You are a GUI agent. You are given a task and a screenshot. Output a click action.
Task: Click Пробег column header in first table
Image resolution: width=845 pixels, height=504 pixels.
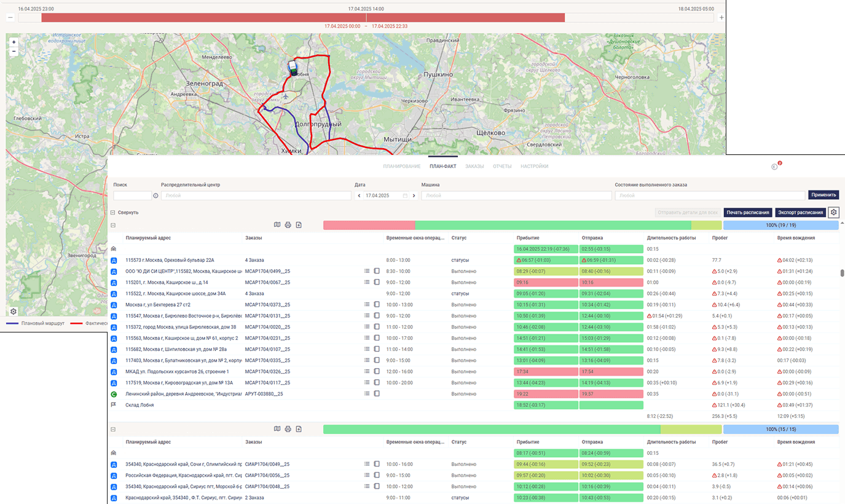(720, 238)
